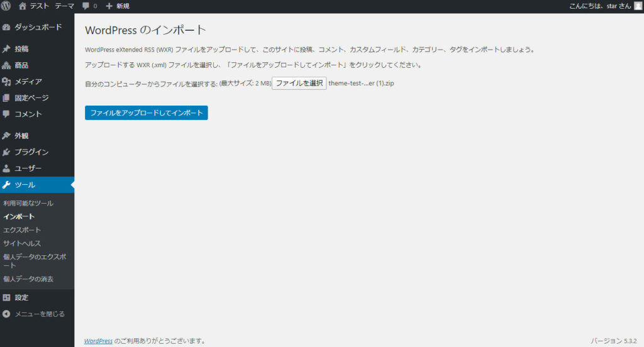
Task: Click ファイルをアップロードしてインポート button
Action: (x=146, y=113)
